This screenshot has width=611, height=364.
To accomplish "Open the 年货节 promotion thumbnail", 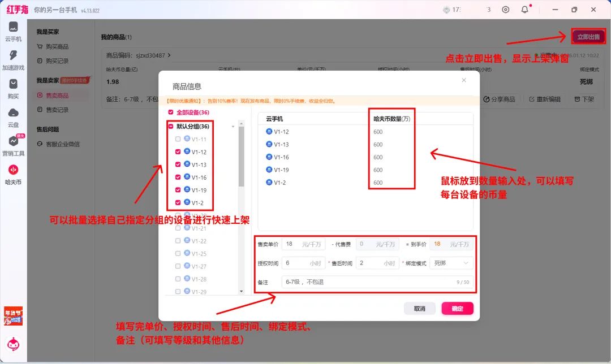I will pyautogui.click(x=13, y=316).
